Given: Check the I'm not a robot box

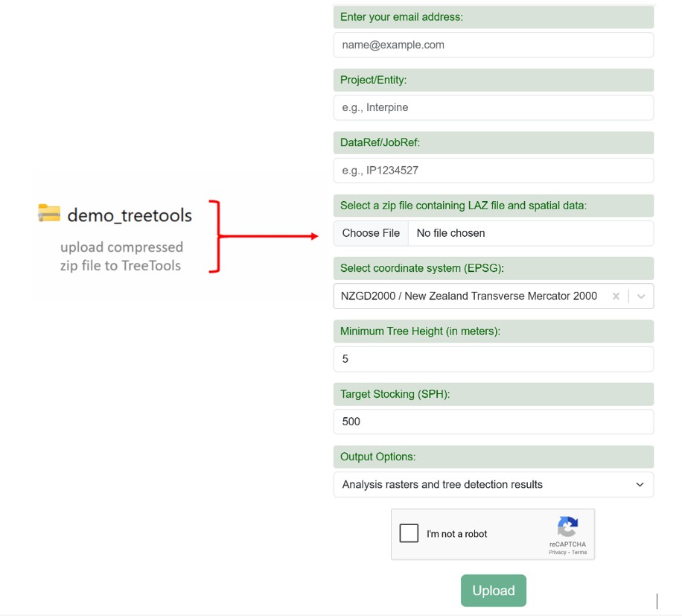Looking at the screenshot, I should tap(409, 533).
